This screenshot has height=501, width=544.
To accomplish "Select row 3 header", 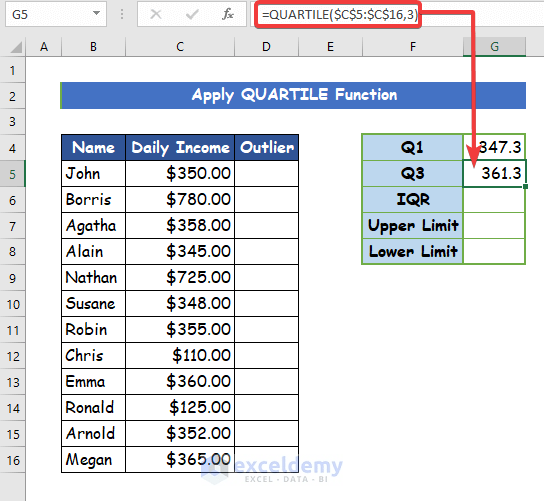I will coord(12,122).
